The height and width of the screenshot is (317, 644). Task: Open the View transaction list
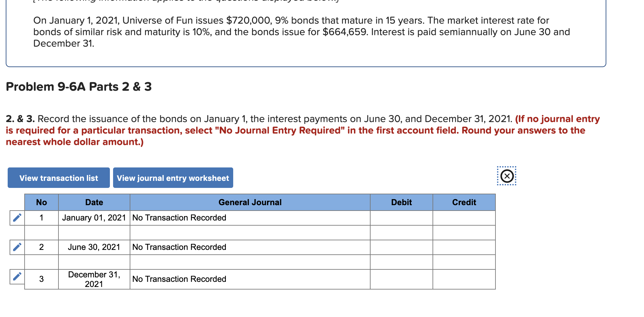click(x=58, y=178)
